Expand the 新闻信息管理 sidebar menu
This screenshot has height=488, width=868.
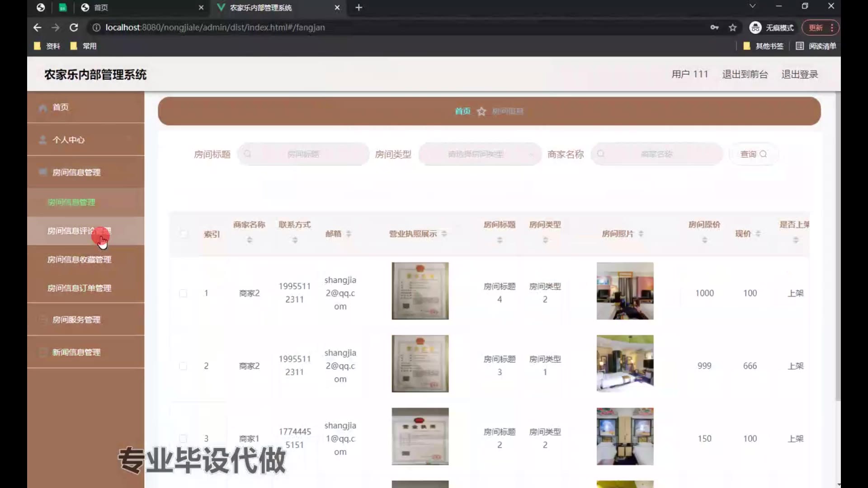click(x=86, y=352)
